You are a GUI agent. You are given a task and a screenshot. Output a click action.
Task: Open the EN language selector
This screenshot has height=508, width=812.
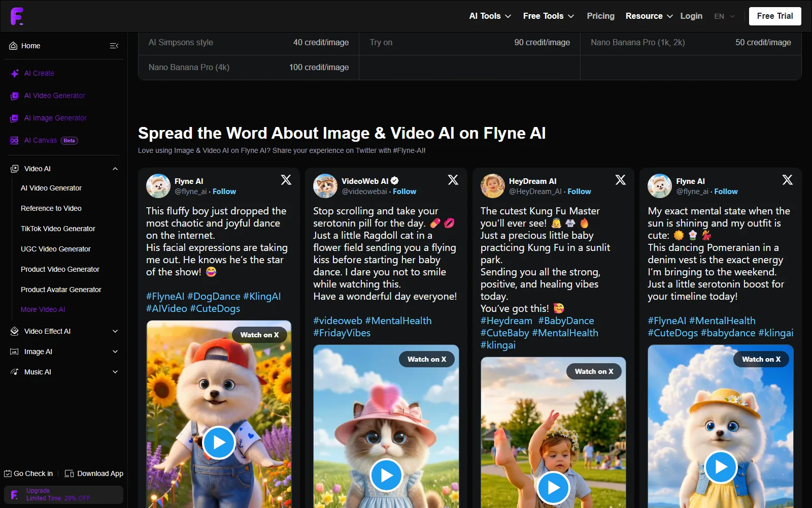pos(724,16)
